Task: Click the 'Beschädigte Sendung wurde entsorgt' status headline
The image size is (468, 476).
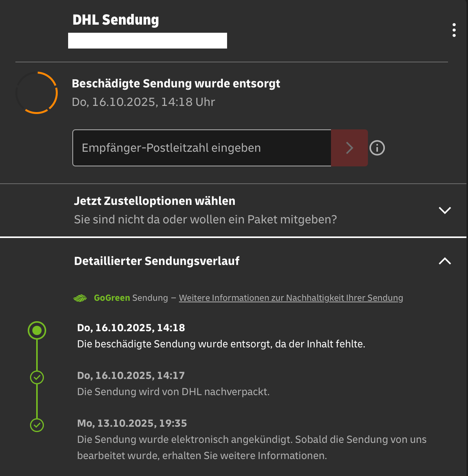Action: 176,84
